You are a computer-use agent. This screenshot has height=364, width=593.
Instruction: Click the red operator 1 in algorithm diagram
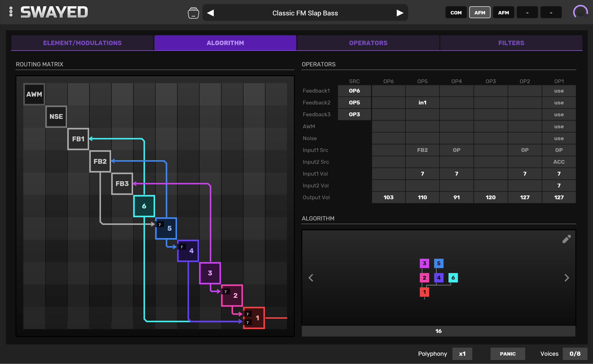[424, 292]
